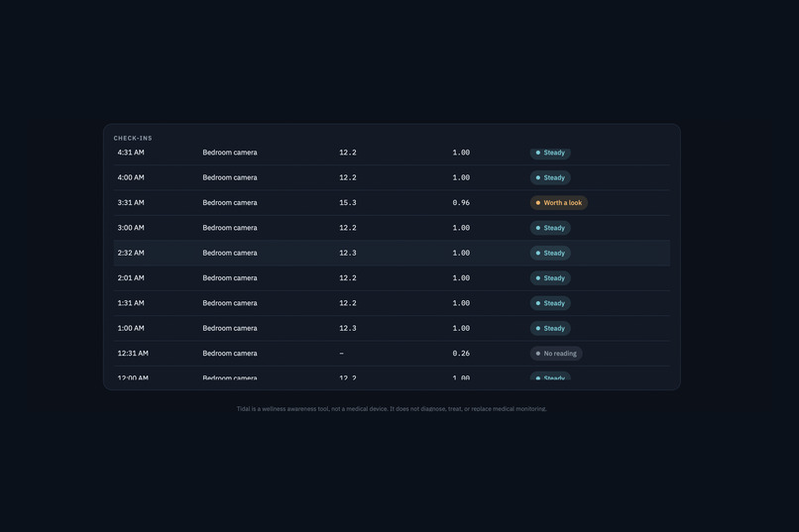This screenshot has height=532, width=799.
Task: Click Bedroom camera in the 1:00 AM row
Action: [230, 328]
